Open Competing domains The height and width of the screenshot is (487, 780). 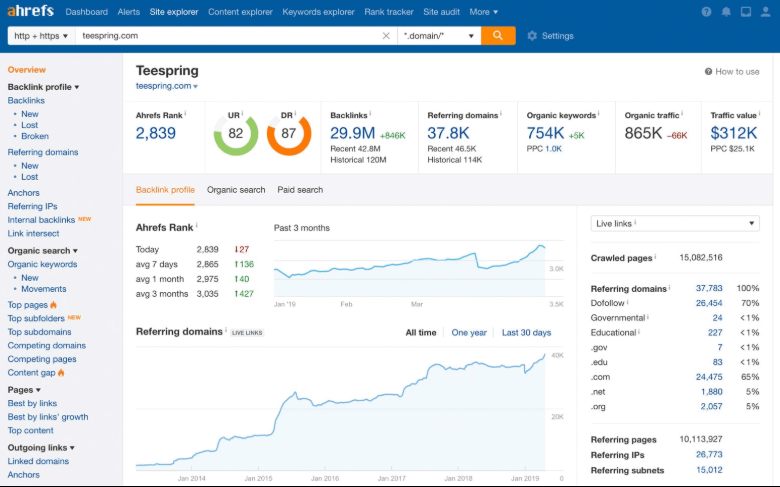[46, 346]
